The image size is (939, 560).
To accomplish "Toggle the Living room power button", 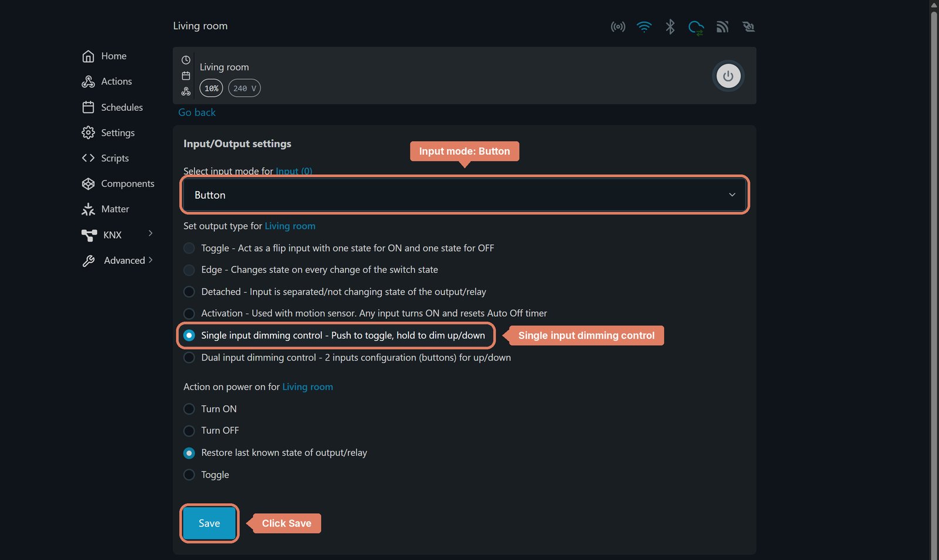I will click(728, 76).
